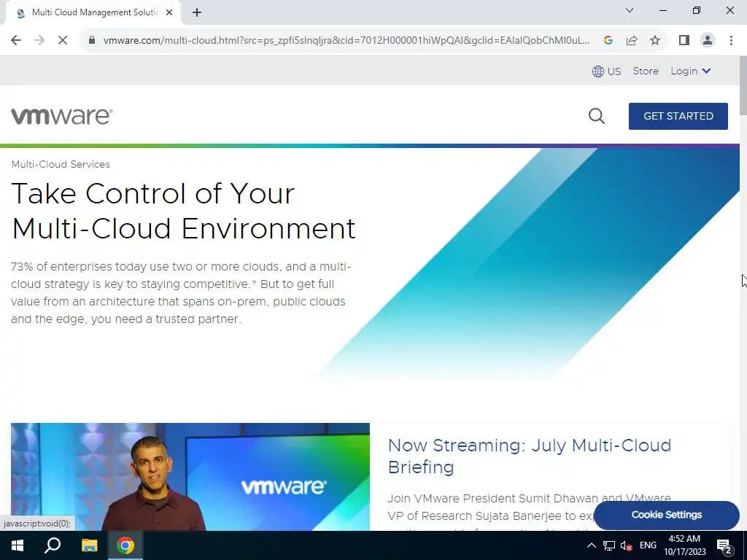The height and width of the screenshot is (560, 747).
Task: Open Cookie Settings button
Action: pos(667,515)
